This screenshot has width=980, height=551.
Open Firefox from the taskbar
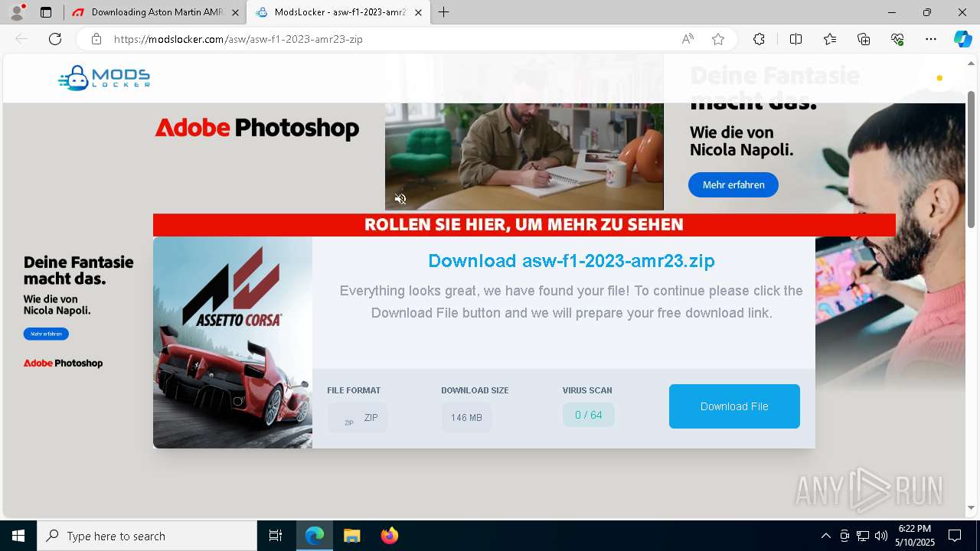(389, 536)
